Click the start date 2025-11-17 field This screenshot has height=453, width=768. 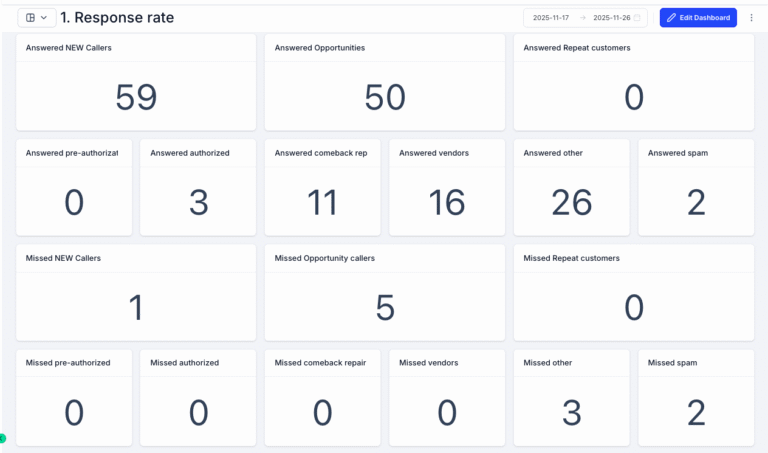click(551, 18)
